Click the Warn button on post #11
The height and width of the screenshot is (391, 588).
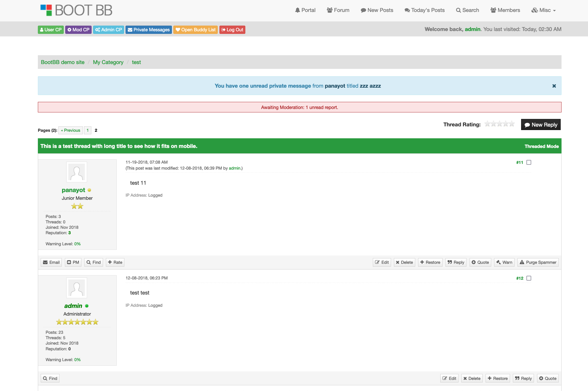(504, 262)
